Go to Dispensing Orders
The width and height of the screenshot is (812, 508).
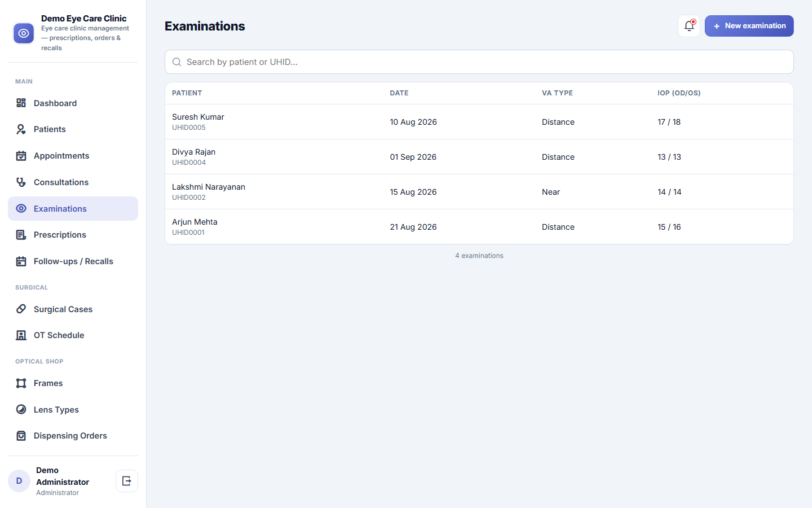coord(73,436)
